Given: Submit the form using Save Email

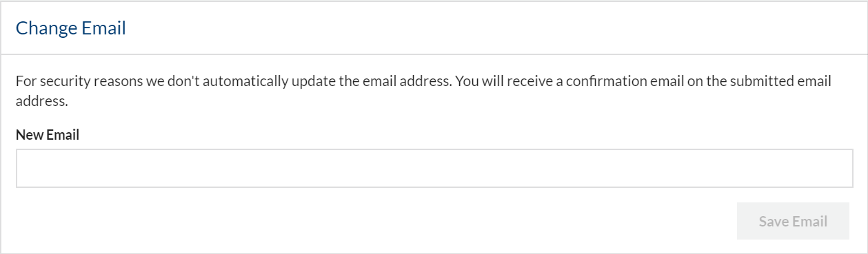Looking at the screenshot, I should (x=793, y=221).
